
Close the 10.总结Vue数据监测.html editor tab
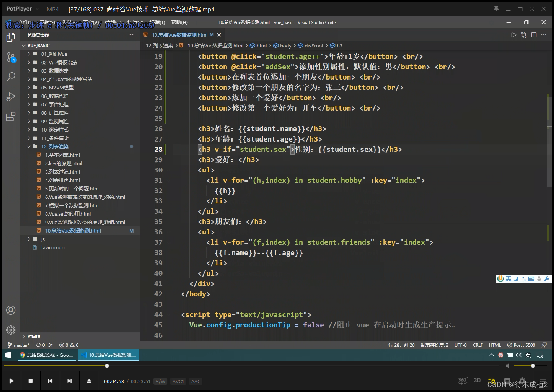(219, 35)
